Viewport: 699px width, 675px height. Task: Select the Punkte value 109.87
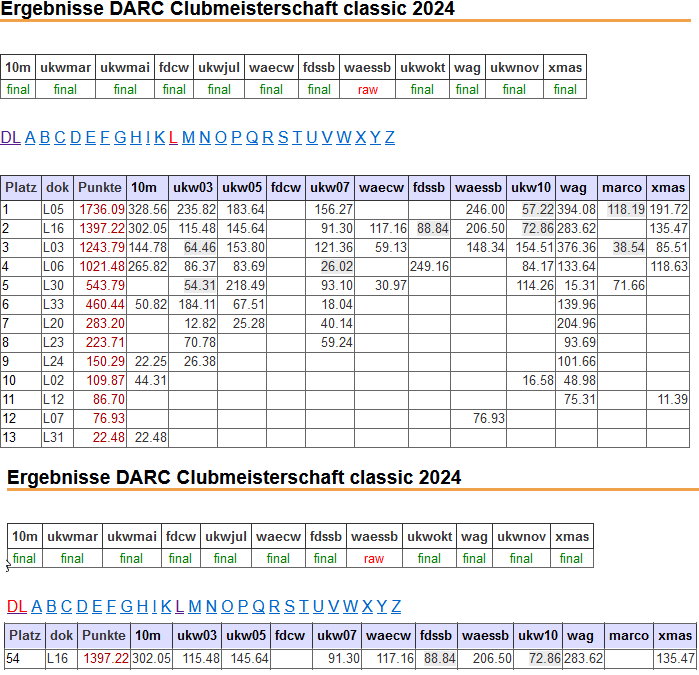pyautogui.click(x=105, y=380)
